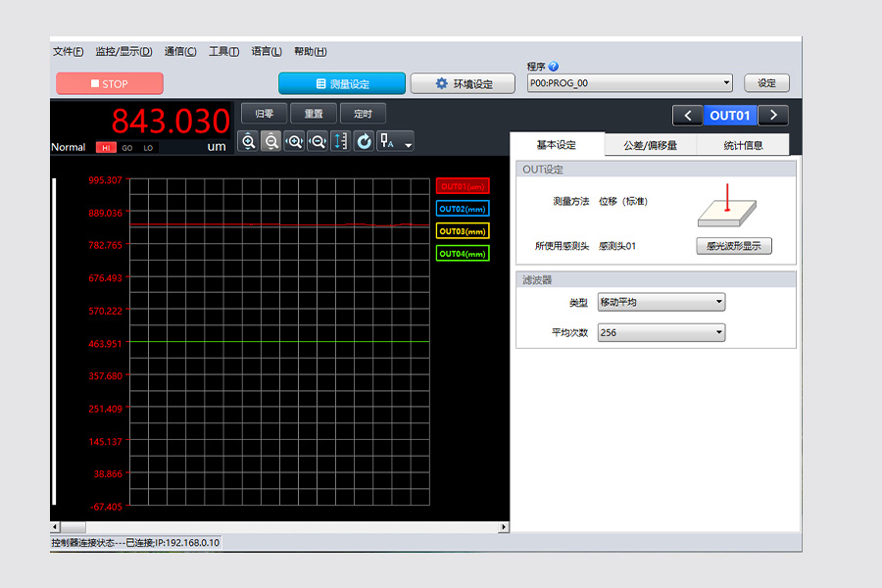Go to previous OUT with left arrow

[x=687, y=116]
